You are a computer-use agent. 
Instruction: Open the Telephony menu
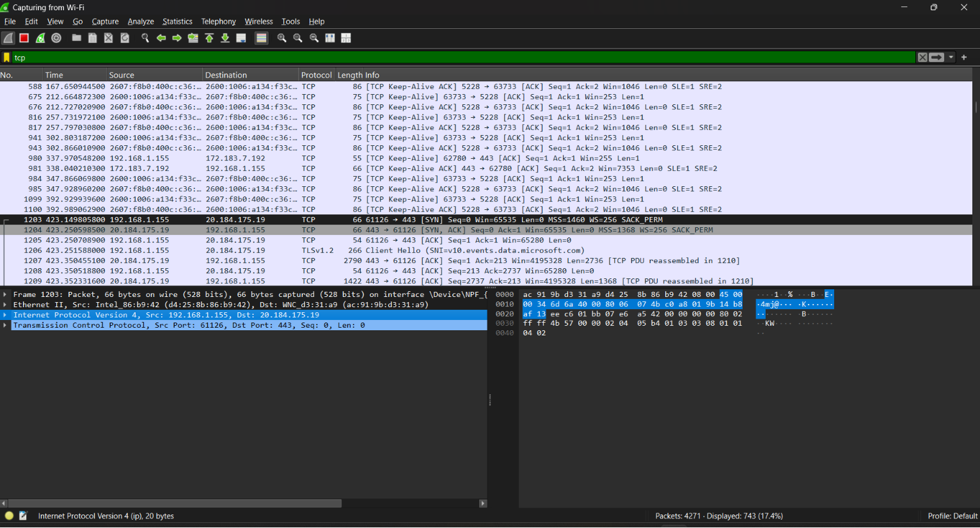click(218, 21)
